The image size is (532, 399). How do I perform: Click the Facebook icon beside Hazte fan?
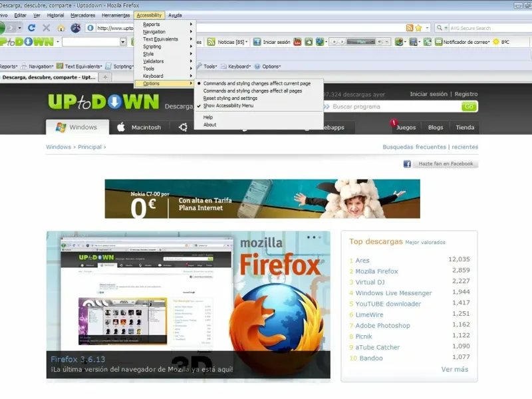[407, 164]
